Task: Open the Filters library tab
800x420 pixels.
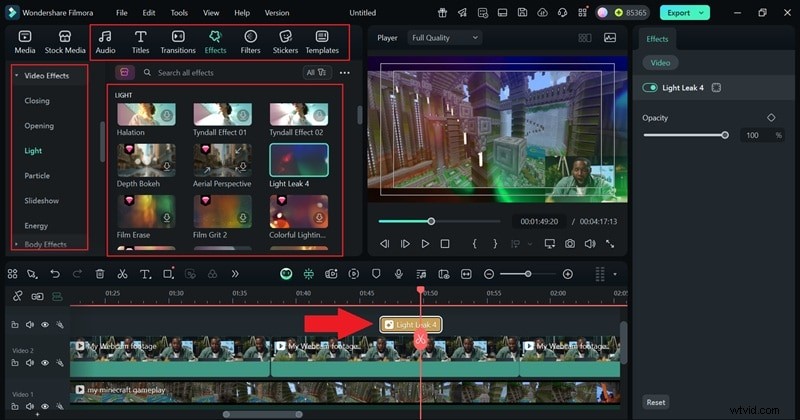Action: tap(250, 42)
